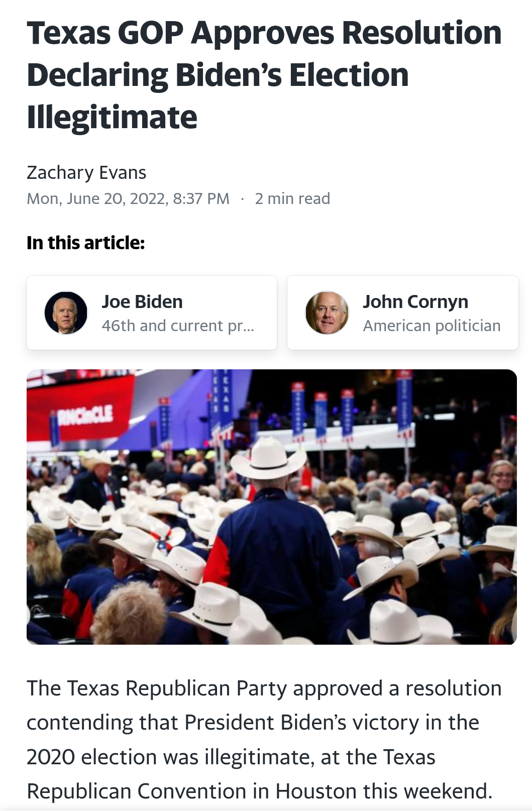Screen dimensions: 532x811
Task: Click the word 'Illegitimate' in headline
Action: pyautogui.click(x=112, y=117)
